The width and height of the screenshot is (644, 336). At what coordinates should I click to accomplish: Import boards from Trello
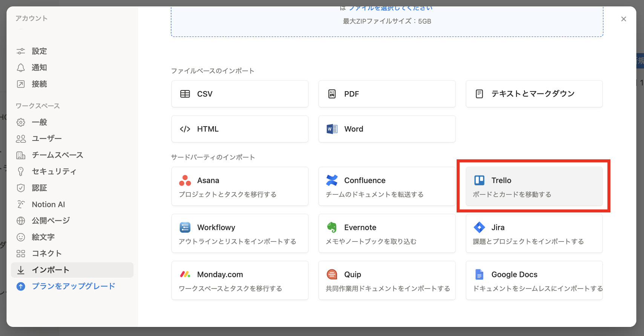(x=534, y=186)
